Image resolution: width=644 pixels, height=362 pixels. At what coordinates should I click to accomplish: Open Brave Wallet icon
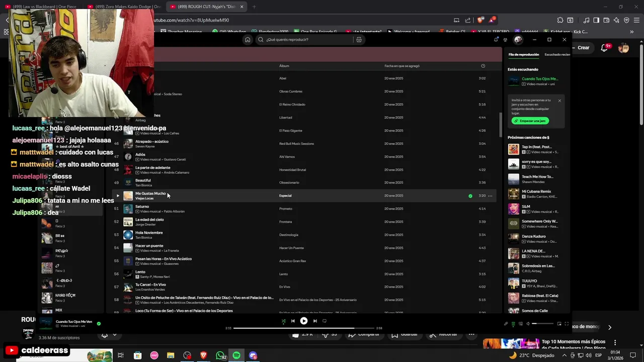(606, 20)
